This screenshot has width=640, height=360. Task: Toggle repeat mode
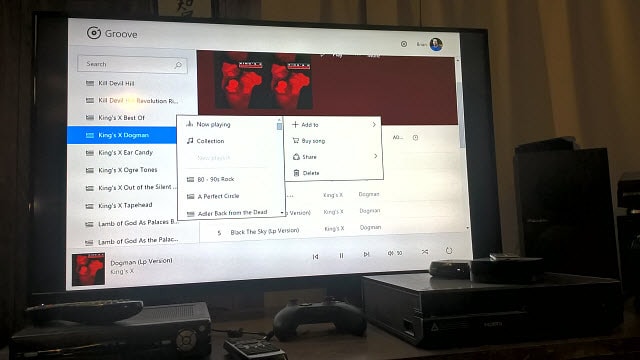coord(449,251)
